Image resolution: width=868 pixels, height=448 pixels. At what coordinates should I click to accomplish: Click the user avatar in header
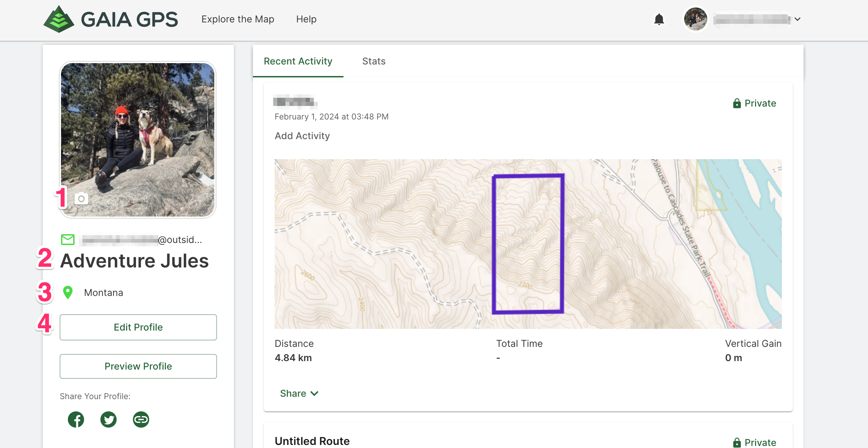[x=695, y=19]
